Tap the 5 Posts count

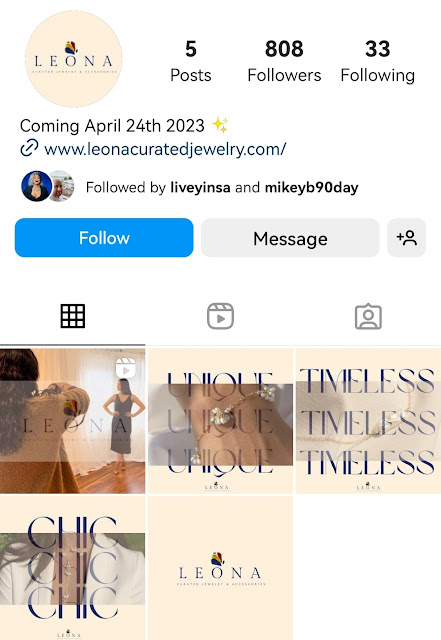191,61
